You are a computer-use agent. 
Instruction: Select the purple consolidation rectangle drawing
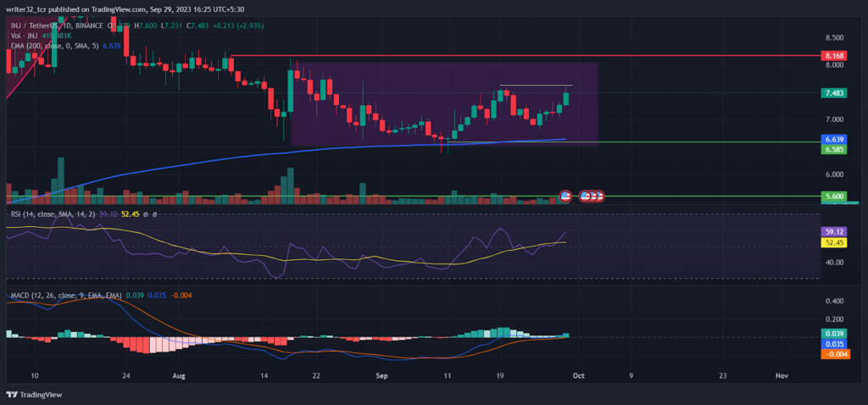pos(444,104)
